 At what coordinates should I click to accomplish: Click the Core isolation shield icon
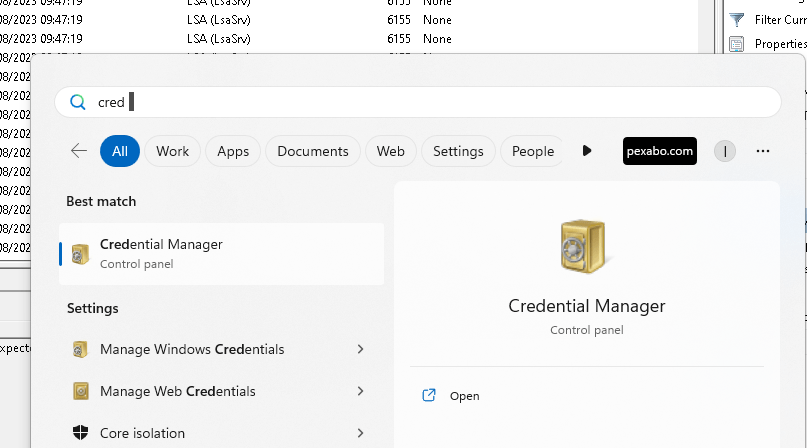click(80, 433)
